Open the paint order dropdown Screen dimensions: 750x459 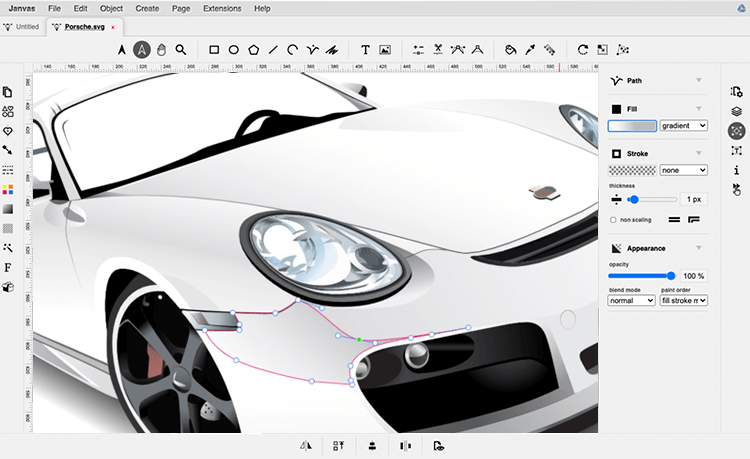(684, 300)
